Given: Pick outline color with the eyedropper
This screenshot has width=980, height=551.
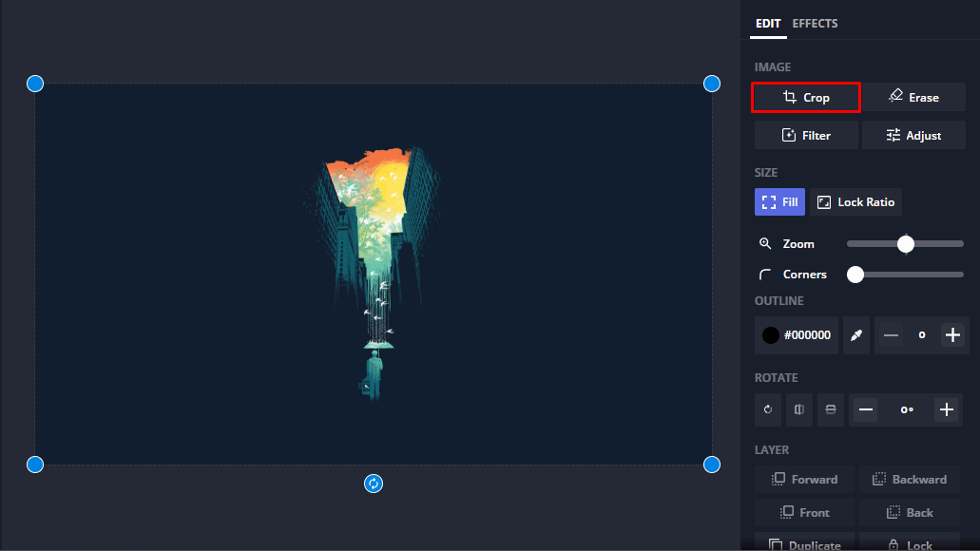Looking at the screenshot, I should [856, 335].
